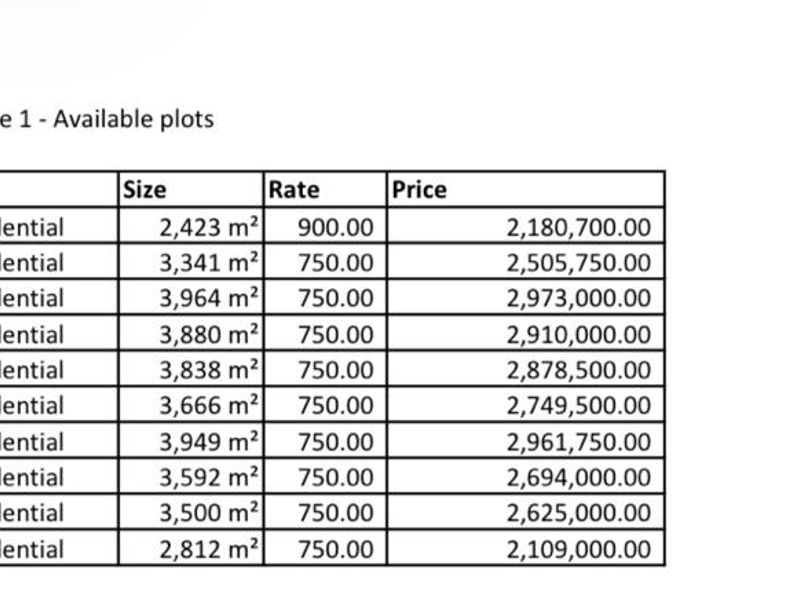Click the 2,812 m² size cell
Screen dimensions: 800x600
tap(209, 549)
